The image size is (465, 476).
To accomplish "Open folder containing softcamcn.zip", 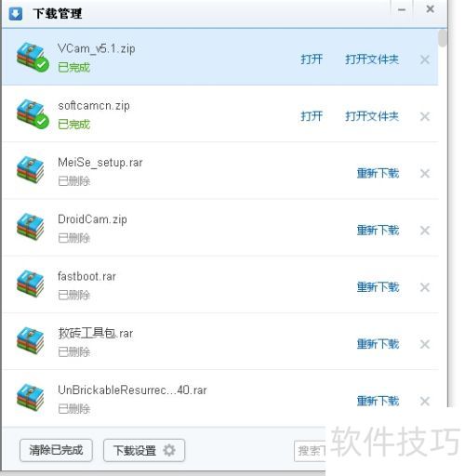I will click(x=372, y=116).
